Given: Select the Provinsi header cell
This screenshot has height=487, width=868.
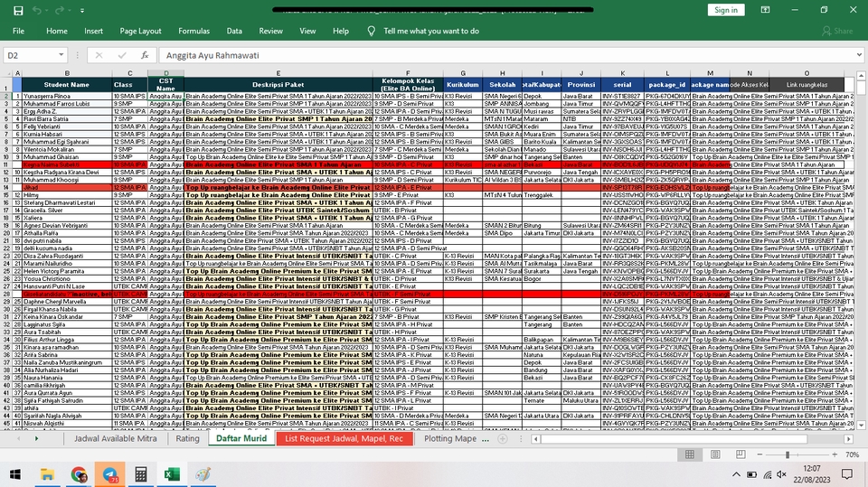Looking at the screenshot, I should (x=581, y=85).
